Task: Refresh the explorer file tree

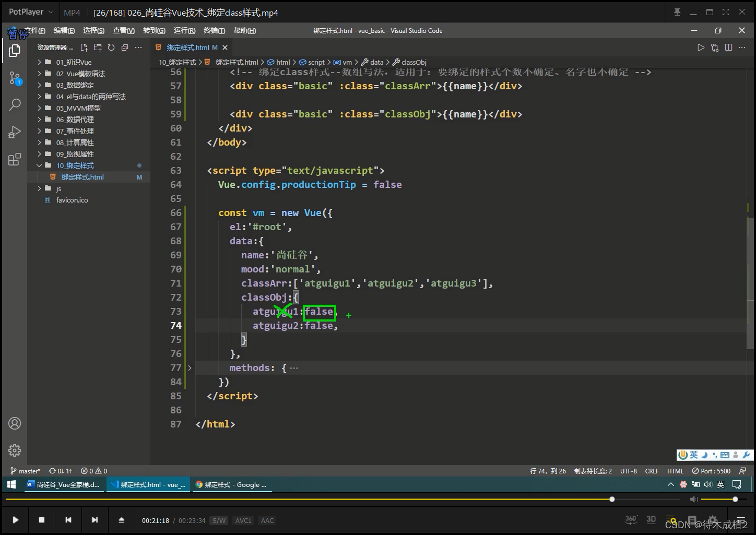Action: pos(111,47)
